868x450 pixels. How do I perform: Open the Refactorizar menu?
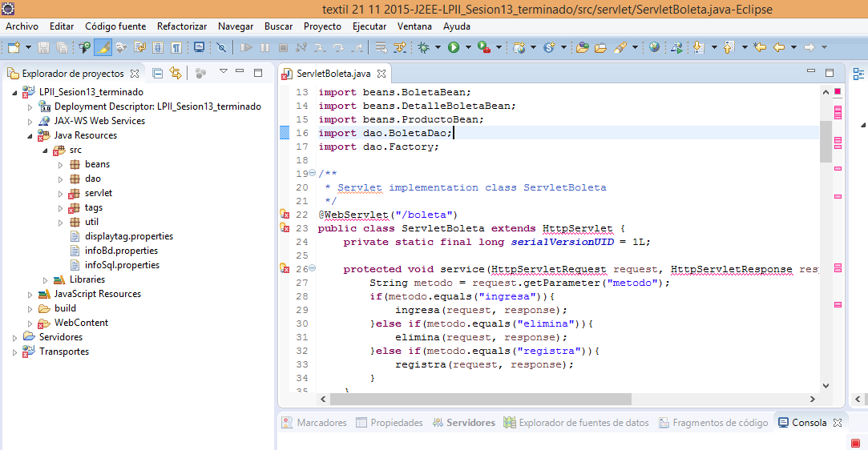coord(182,26)
